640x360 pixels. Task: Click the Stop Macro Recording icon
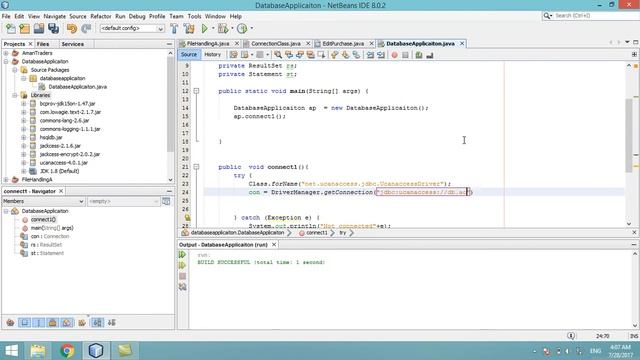[405, 55]
